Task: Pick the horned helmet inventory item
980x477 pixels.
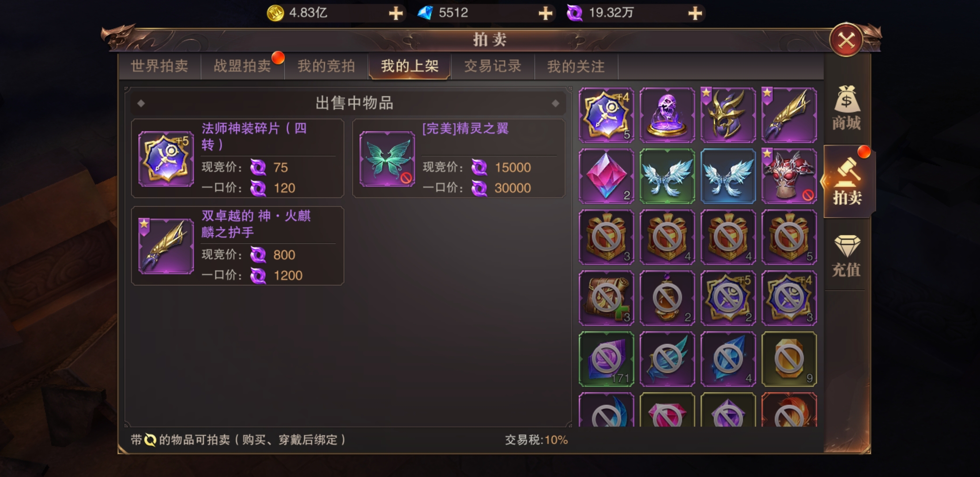Action: tap(728, 115)
